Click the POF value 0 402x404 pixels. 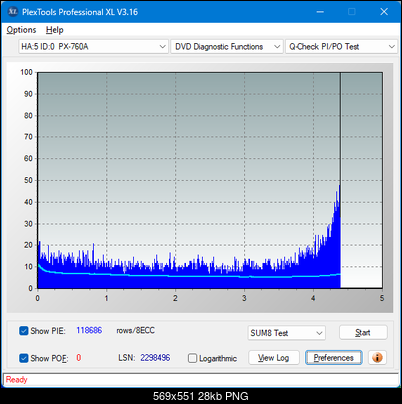(x=79, y=358)
